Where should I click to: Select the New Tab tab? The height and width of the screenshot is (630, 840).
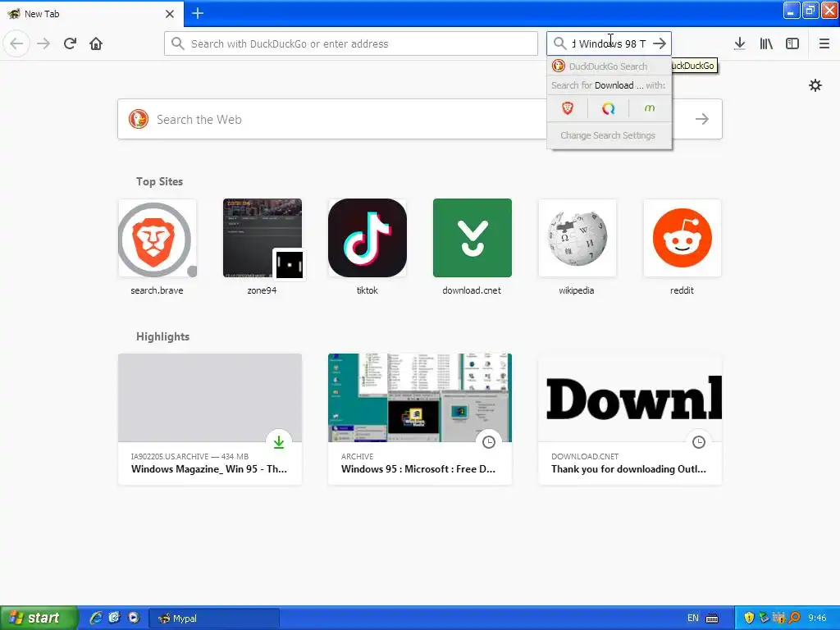[92, 14]
